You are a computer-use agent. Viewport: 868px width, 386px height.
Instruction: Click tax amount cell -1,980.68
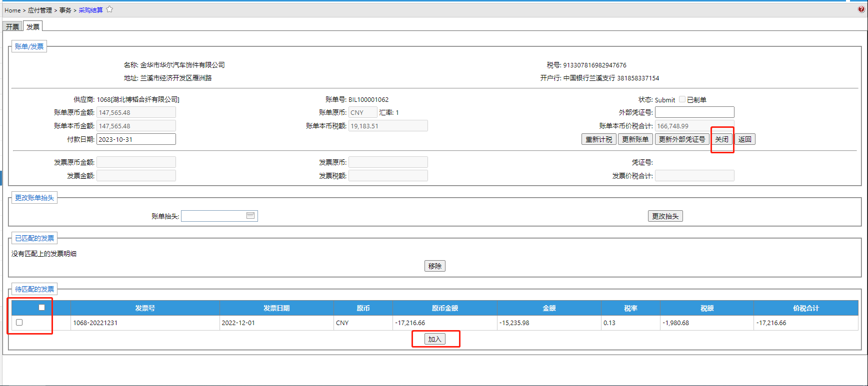707,323
